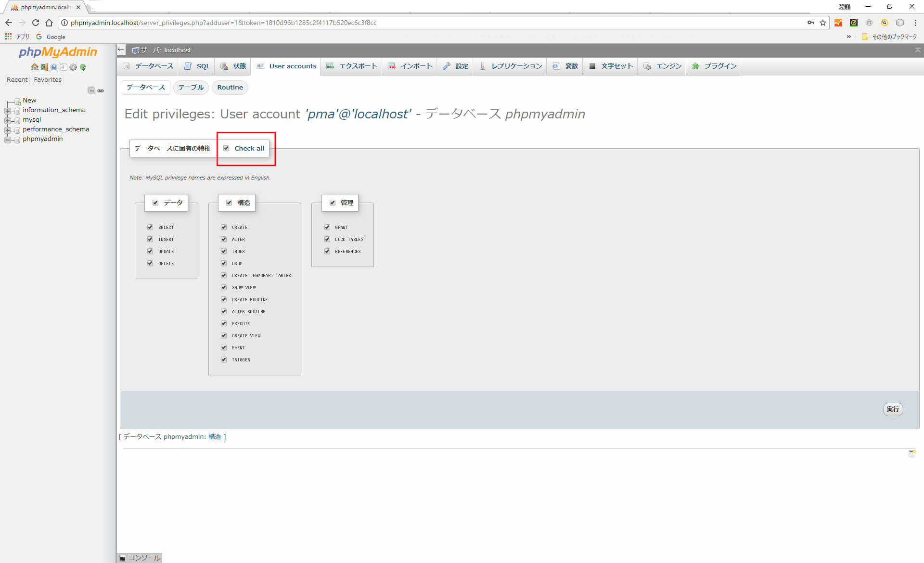Click the logout door icon
This screenshot has width=924, height=563.
pos(44,67)
